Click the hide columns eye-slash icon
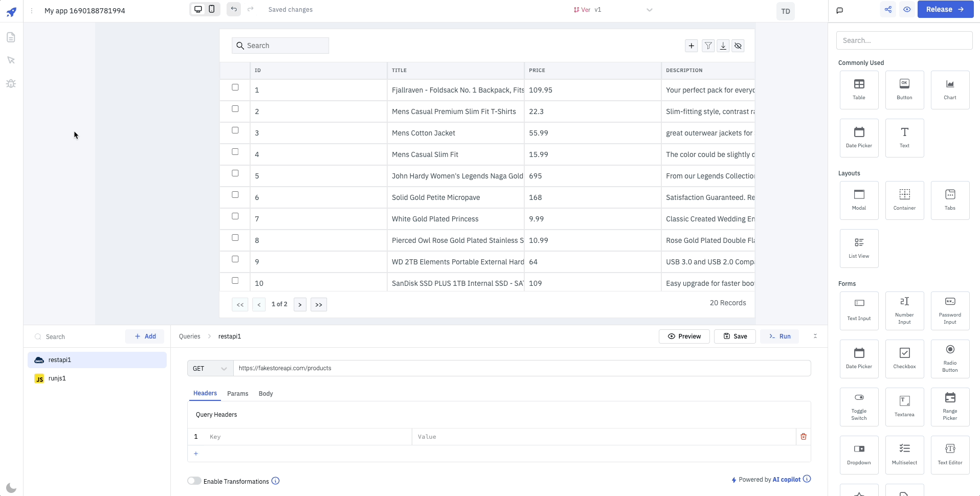This screenshot has height=496, width=980. 738,46
